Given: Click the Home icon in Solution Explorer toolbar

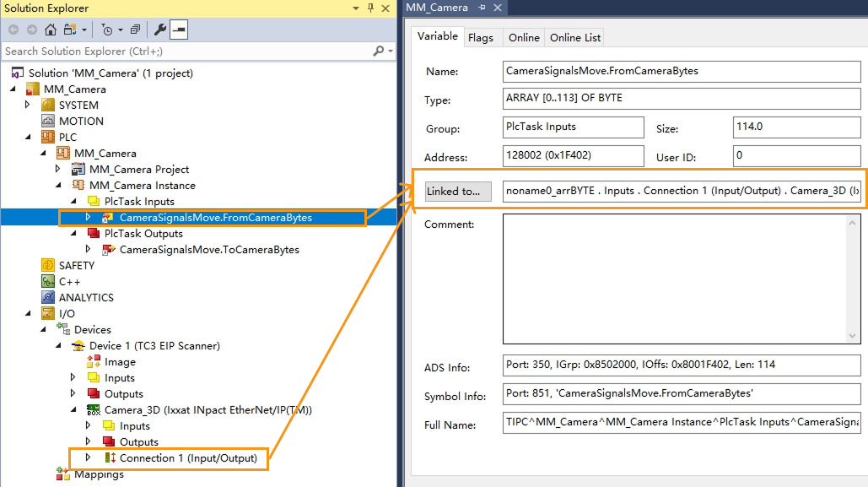Looking at the screenshot, I should pos(50,30).
